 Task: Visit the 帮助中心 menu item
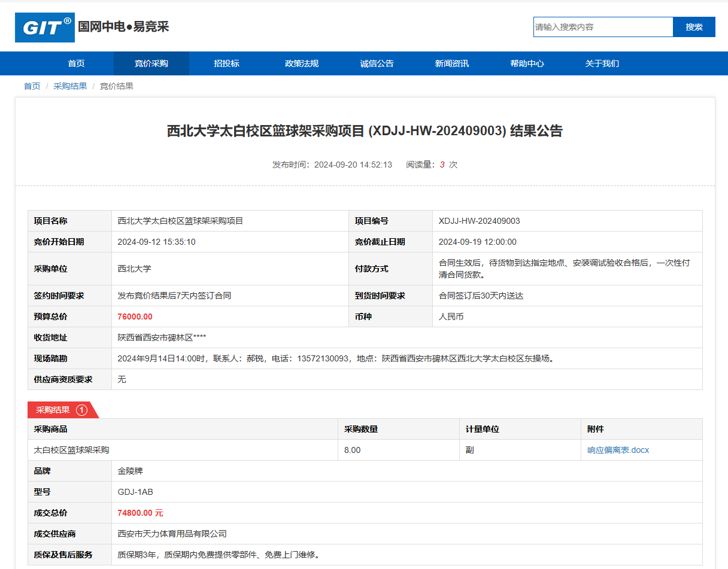527,63
